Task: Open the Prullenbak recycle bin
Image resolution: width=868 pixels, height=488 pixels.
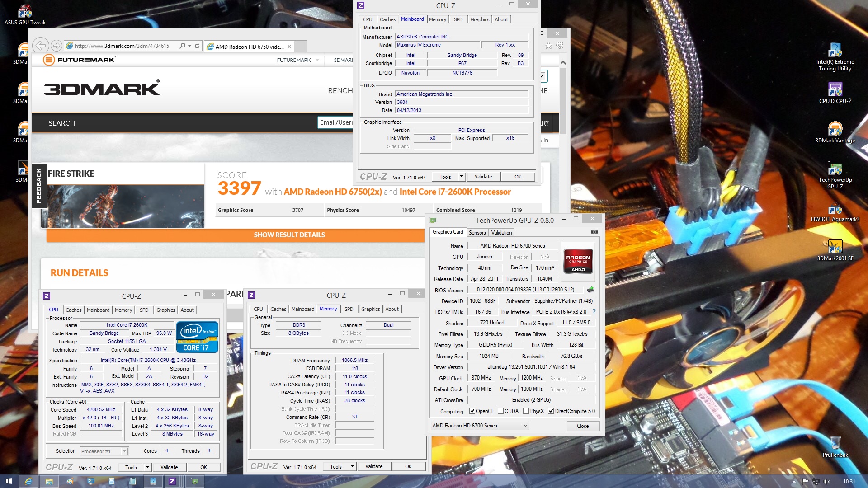Action: click(835, 447)
